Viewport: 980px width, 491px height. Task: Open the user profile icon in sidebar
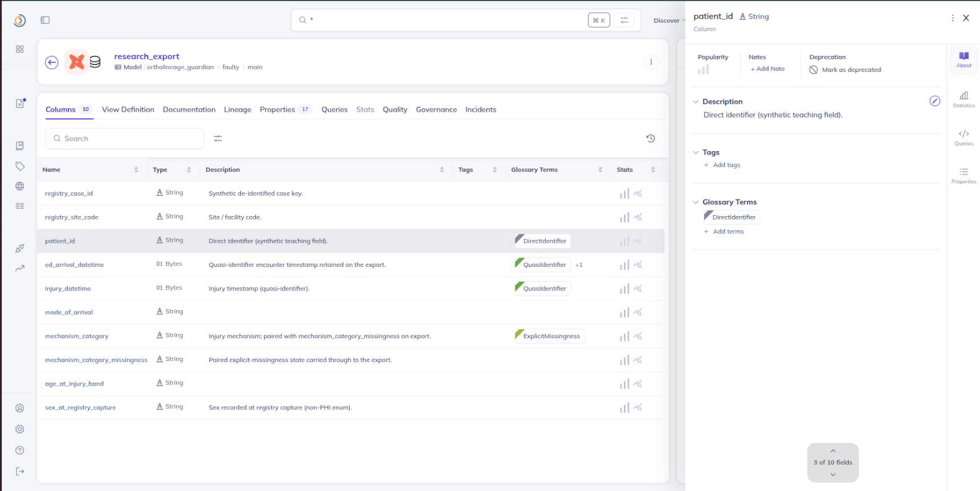tap(20, 408)
